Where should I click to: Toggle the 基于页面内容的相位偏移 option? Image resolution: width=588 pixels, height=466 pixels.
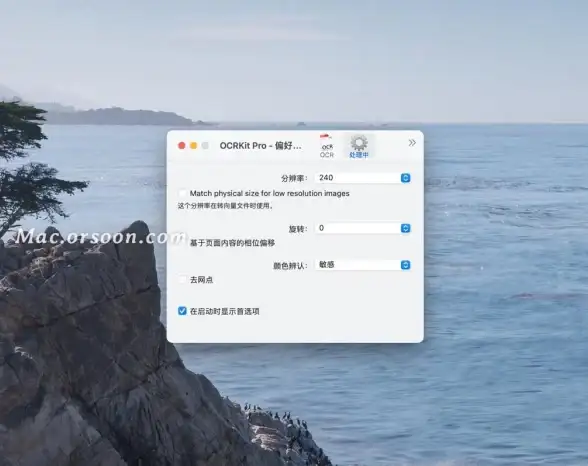[182, 243]
